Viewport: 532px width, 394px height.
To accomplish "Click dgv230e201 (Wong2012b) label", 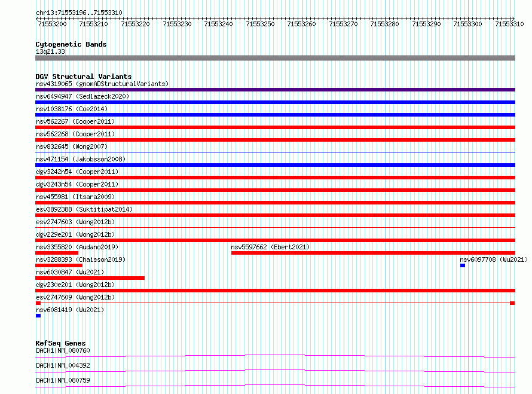I will 75,285.
